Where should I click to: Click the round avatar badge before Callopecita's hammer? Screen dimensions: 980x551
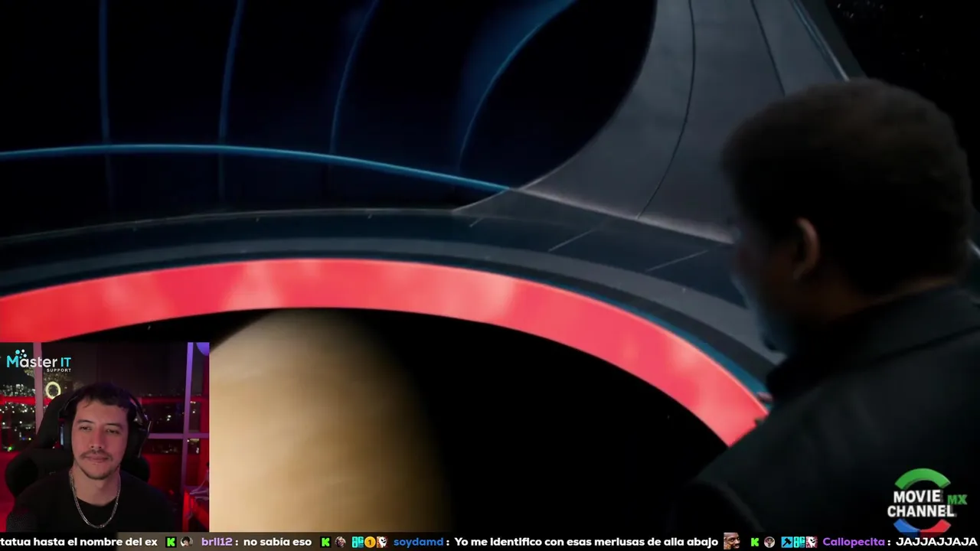[769, 542]
